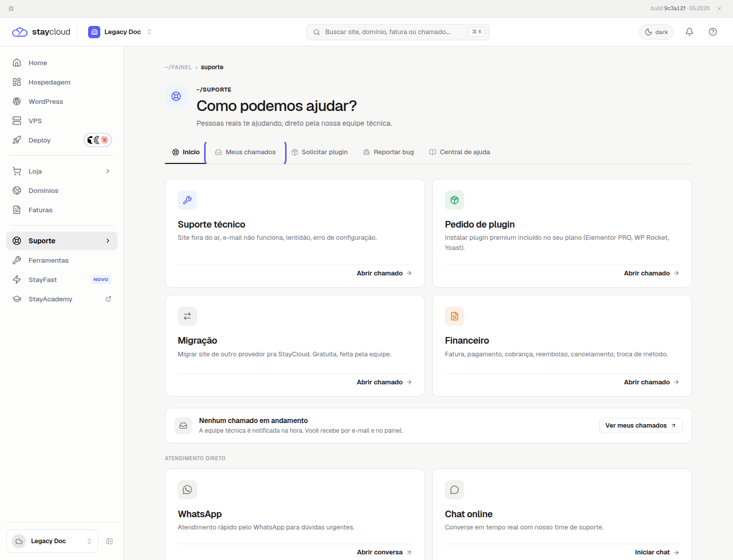The image size is (733, 560).
Task: Select the Início tab
Action: tap(186, 152)
